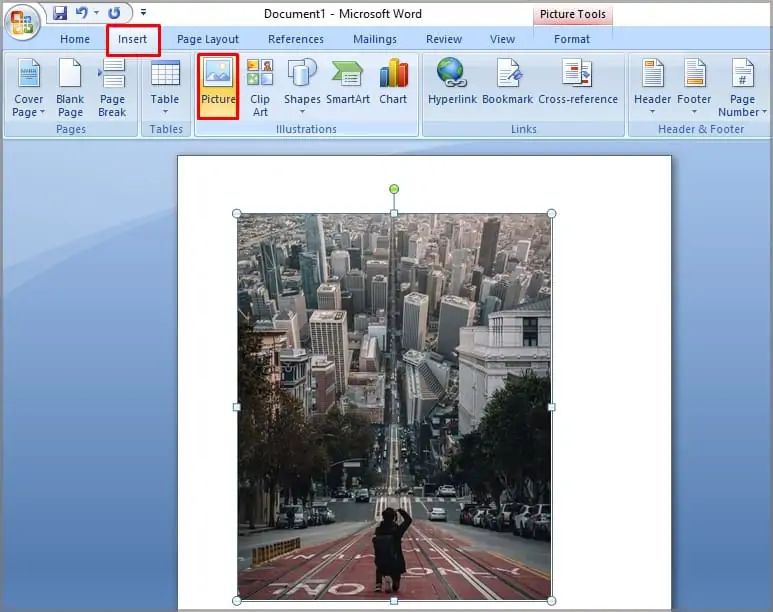Click the Tables group label

tap(166, 129)
